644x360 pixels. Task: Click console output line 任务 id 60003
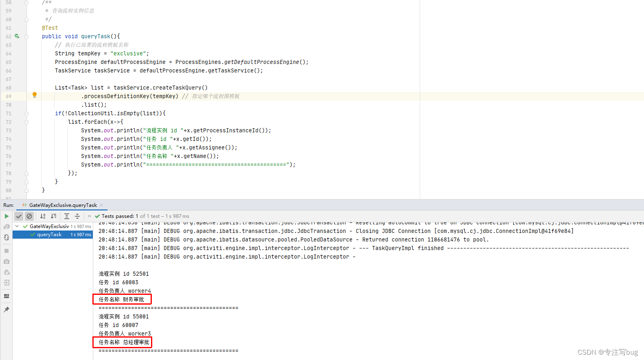118,282
